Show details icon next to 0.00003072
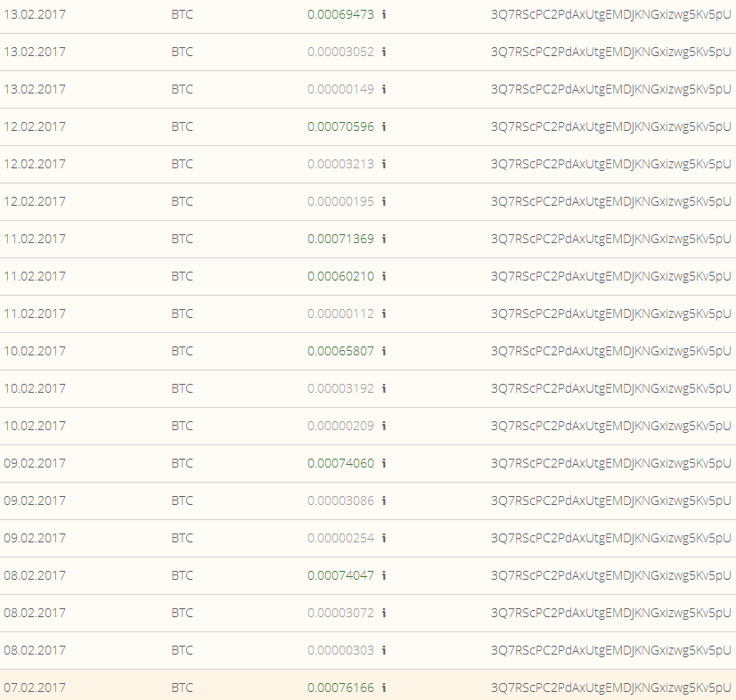The image size is (736, 700). coord(384,613)
